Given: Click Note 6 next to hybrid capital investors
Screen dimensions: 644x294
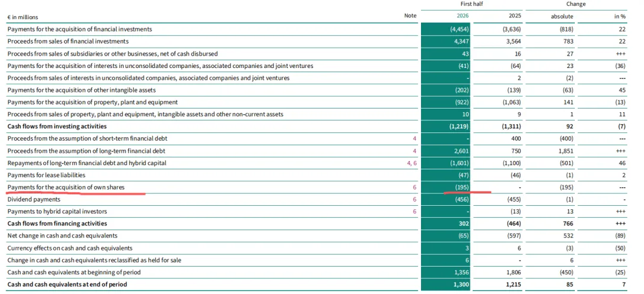Looking at the screenshot, I should coord(414,212).
